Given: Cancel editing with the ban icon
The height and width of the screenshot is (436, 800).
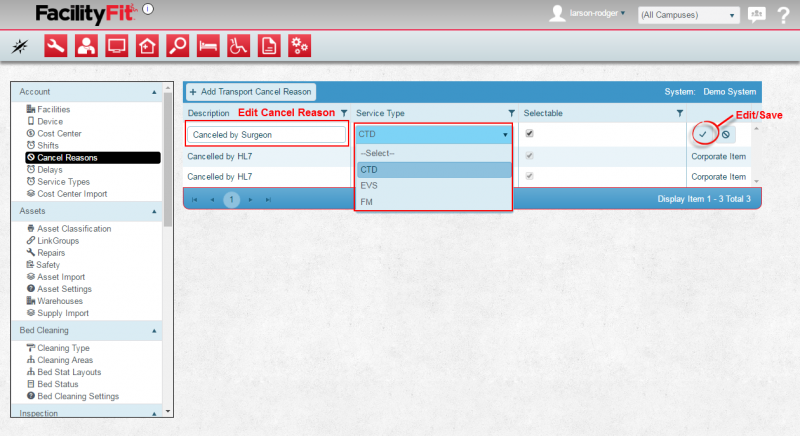Looking at the screenshot, I should coord(725,134).
